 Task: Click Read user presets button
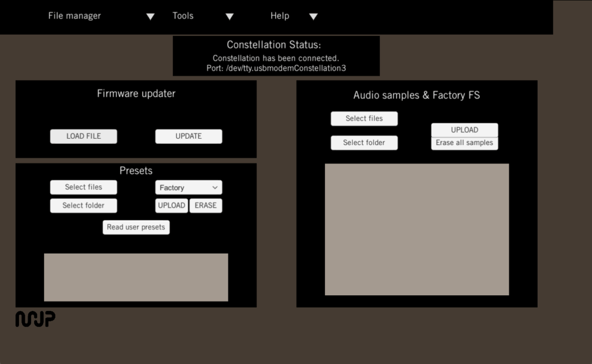pos(136,227)
